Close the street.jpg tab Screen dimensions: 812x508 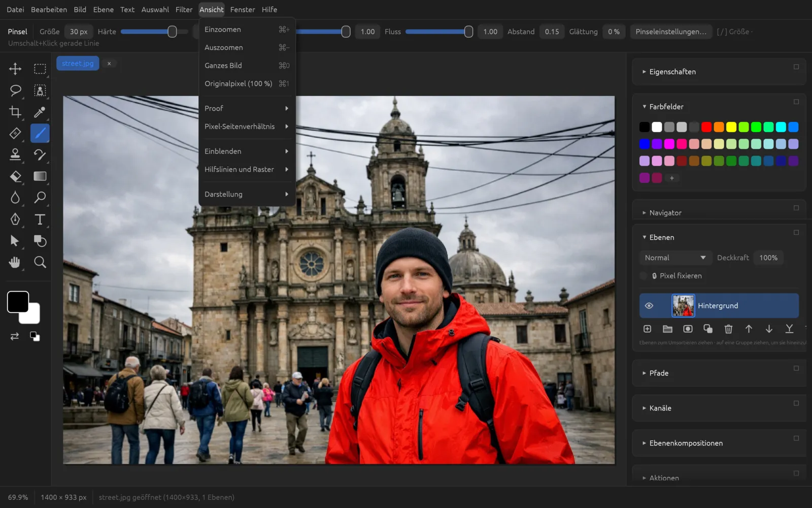(x=109, y=63)
